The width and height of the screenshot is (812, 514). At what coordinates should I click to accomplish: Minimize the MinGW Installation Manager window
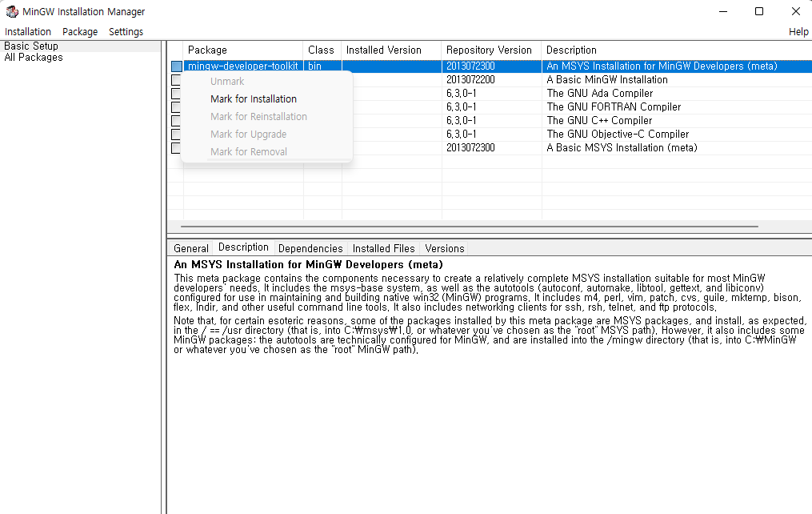pyautogui.click(x=723, y=11)
